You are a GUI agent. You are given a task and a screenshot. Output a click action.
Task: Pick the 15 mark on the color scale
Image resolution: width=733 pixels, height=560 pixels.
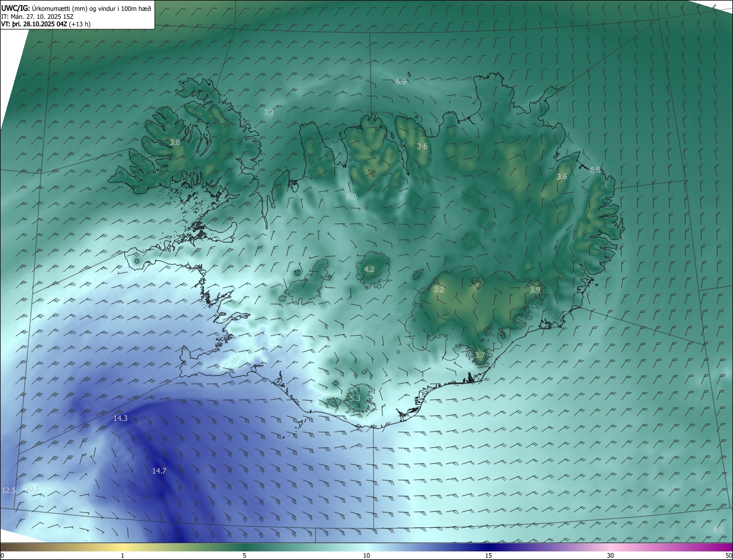(x=488, y=555)
